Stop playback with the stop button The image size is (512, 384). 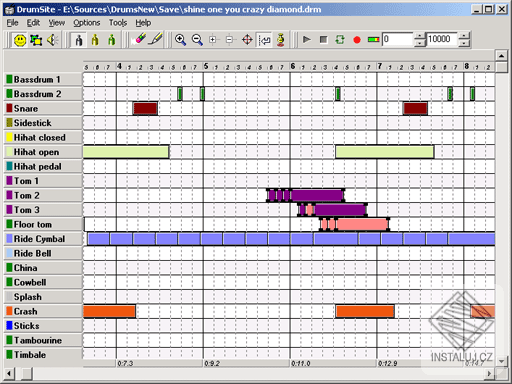click(323, 40)
